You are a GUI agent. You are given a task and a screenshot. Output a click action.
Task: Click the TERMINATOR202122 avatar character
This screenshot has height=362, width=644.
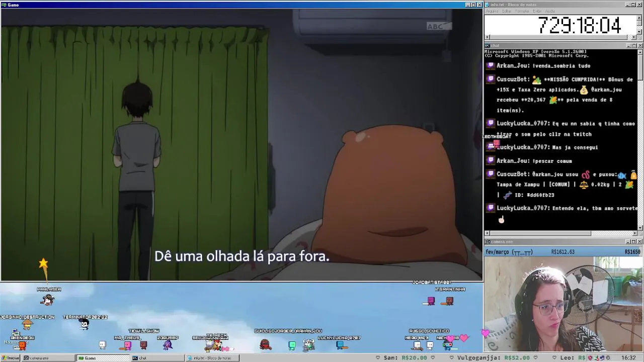[x=85, y=324]
